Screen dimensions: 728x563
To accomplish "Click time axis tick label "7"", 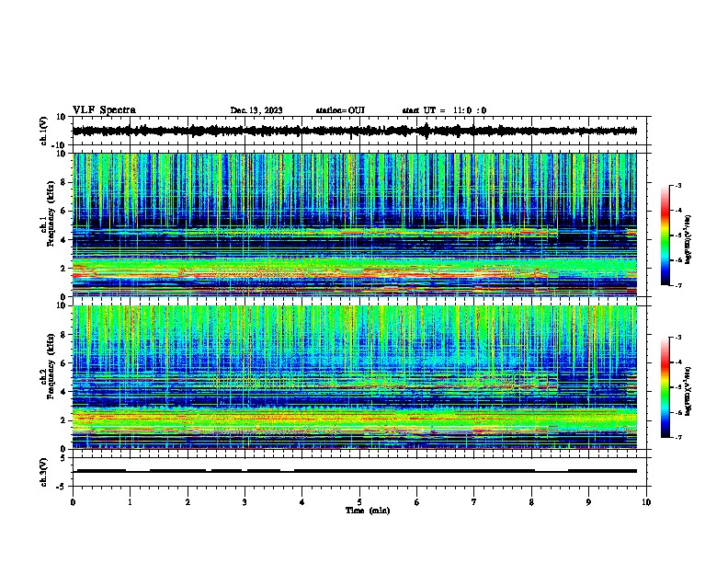I will pyautogui.click(x=474, y=502).
